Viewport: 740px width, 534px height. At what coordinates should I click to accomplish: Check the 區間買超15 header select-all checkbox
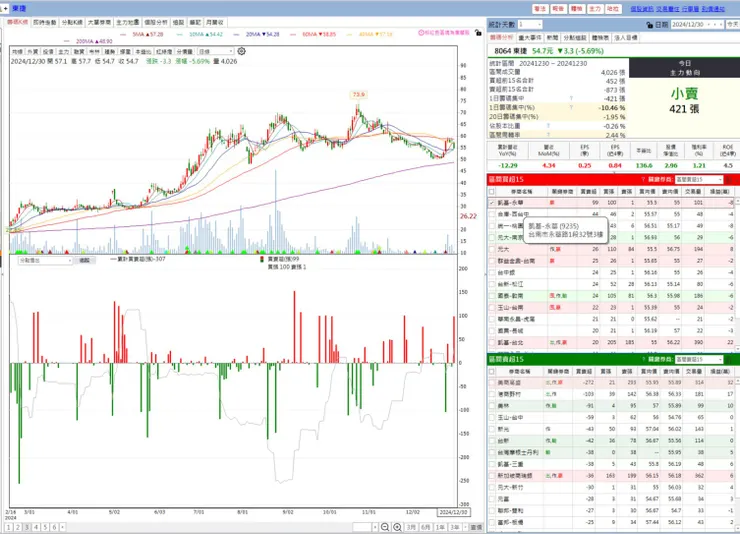492,192
